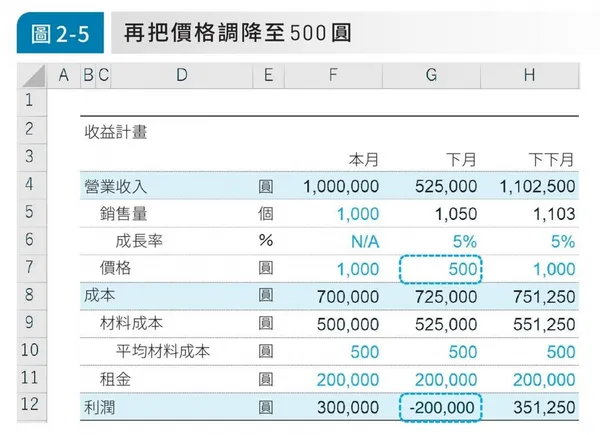The width and height of the screenshot is (600, 435).
Task: Select 營業收入 cell 525,000 under 下月
Action: [446, 187]
